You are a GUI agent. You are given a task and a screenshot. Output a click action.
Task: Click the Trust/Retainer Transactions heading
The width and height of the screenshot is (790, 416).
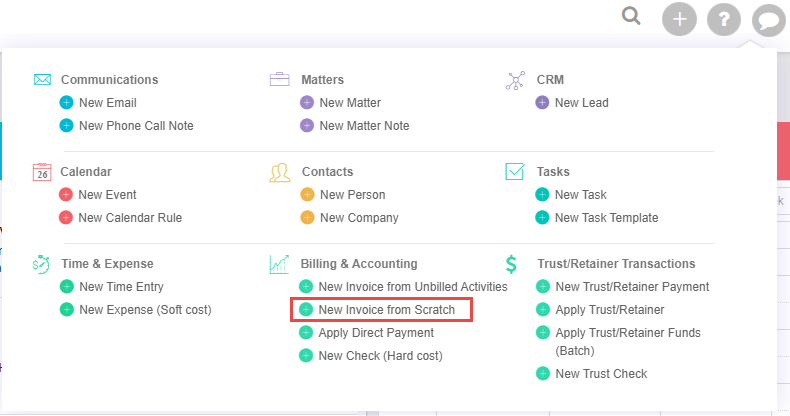pos(616,264)
